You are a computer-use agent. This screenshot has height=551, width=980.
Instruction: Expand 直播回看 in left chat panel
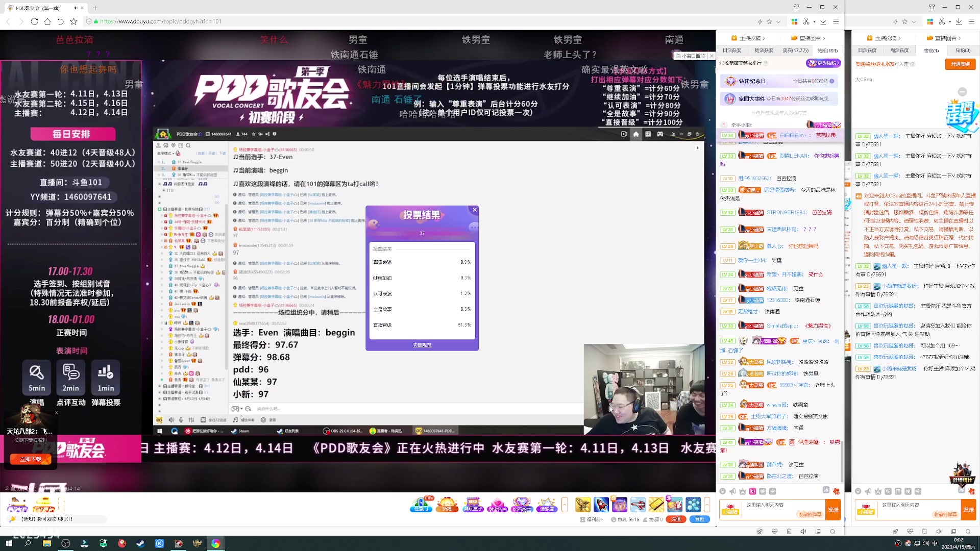point(808,38)
